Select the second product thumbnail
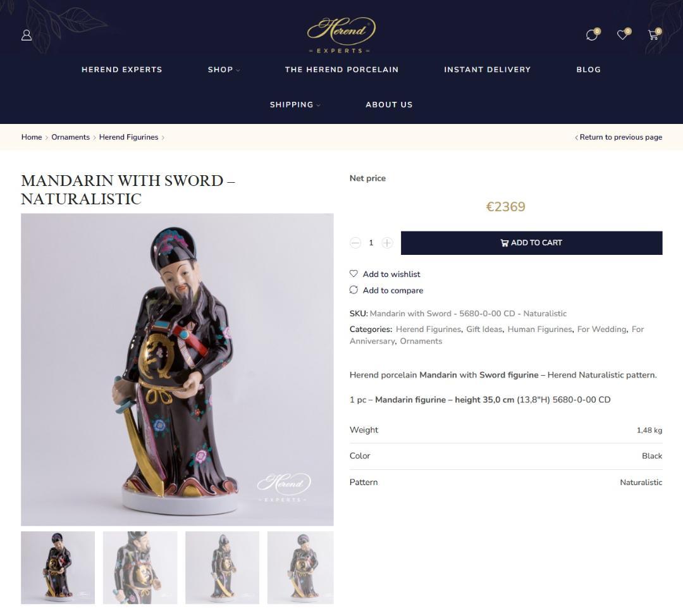The height and width of the screenshot is (616, 683). pyautogui.click(x=140, y=568)
